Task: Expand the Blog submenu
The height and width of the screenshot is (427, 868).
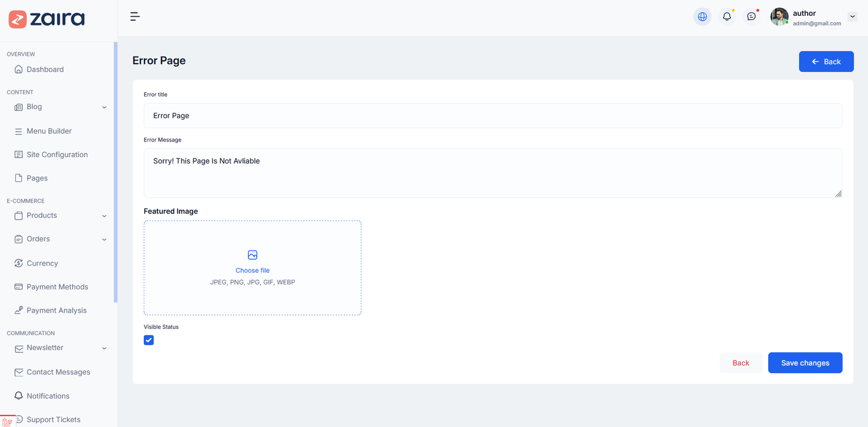Action: [x=104, y=107]
